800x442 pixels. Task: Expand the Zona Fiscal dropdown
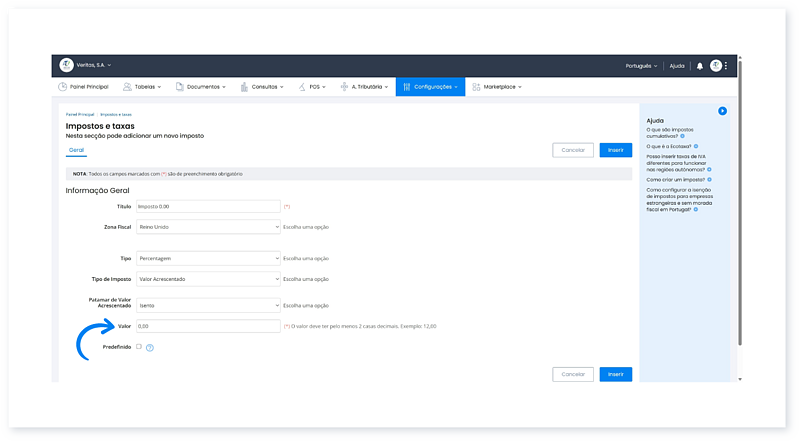[x=208, y=227]
